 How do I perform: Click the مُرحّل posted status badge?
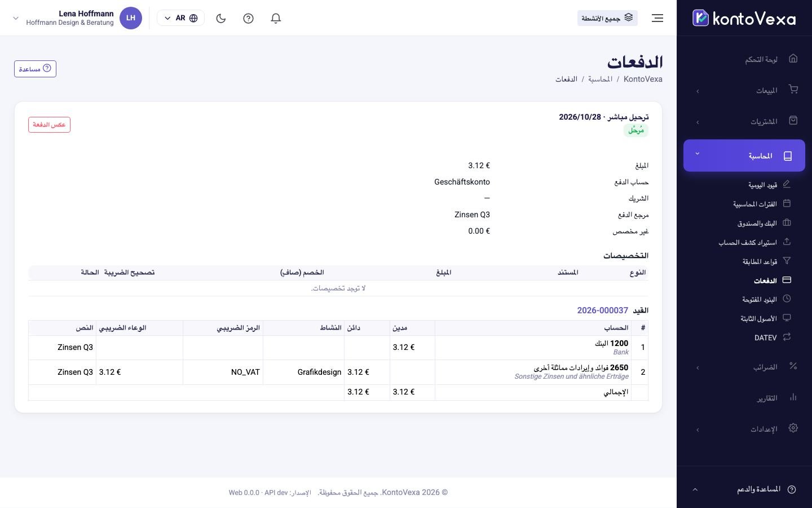tap(636, 130)
